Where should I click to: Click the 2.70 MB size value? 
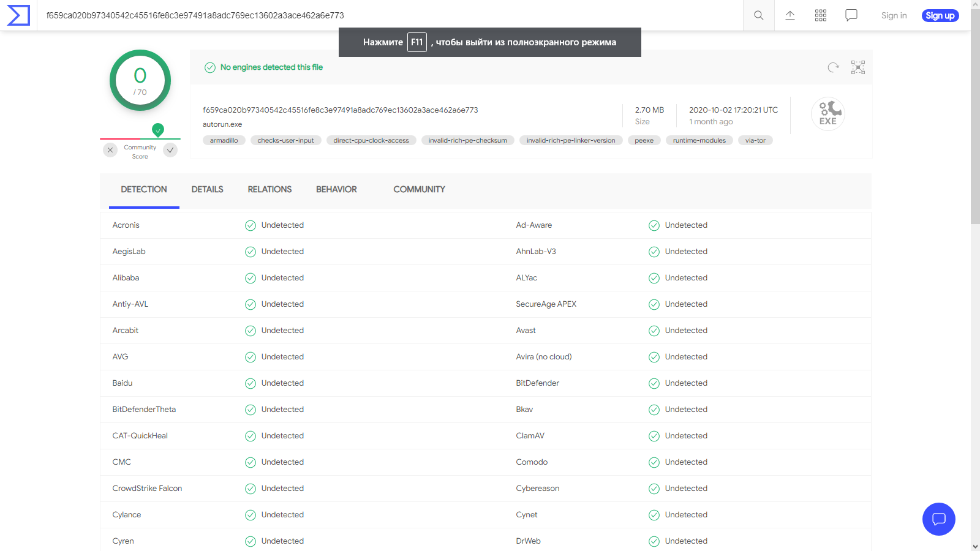[649, 110]
